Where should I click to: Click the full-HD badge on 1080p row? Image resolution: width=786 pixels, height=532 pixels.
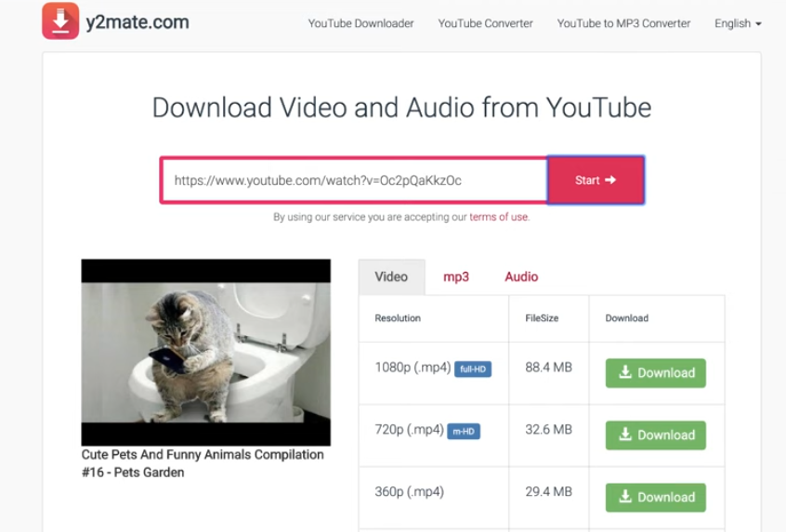[473, 370]
